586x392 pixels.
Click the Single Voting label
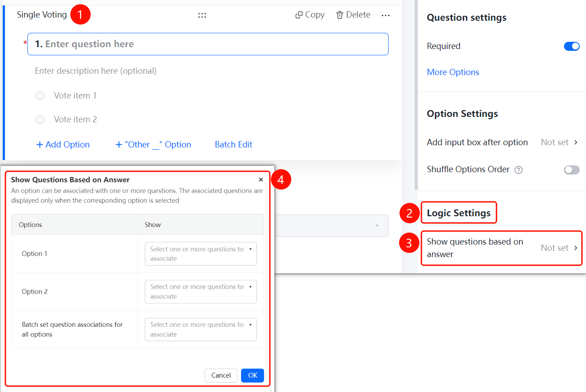(x=42, y=15)
